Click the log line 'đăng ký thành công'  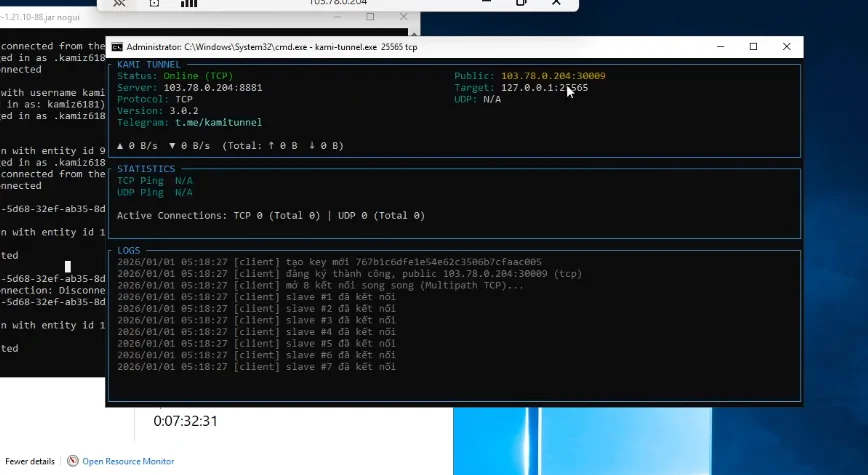pos(349,273)
